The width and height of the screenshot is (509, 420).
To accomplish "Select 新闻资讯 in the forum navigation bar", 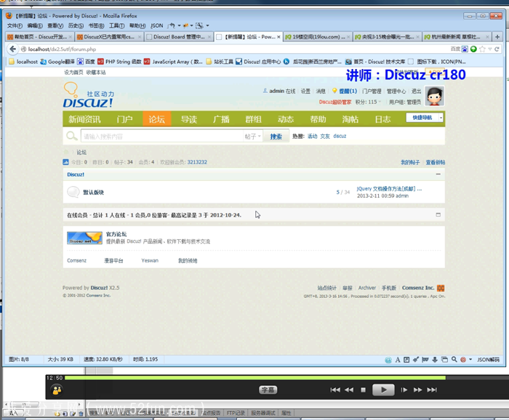I will (x=84, y=119).
